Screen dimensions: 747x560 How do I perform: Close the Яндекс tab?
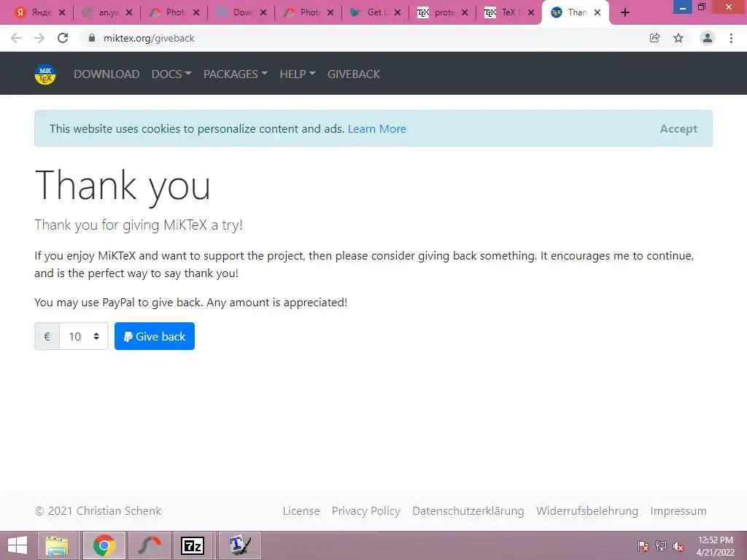tap(62, 13)
